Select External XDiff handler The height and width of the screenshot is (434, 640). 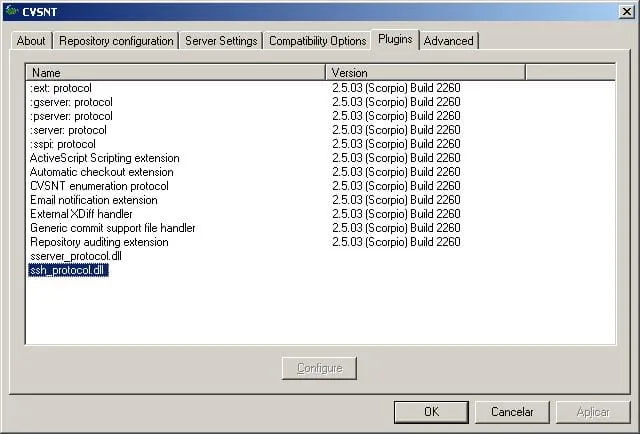pos(81,214)
